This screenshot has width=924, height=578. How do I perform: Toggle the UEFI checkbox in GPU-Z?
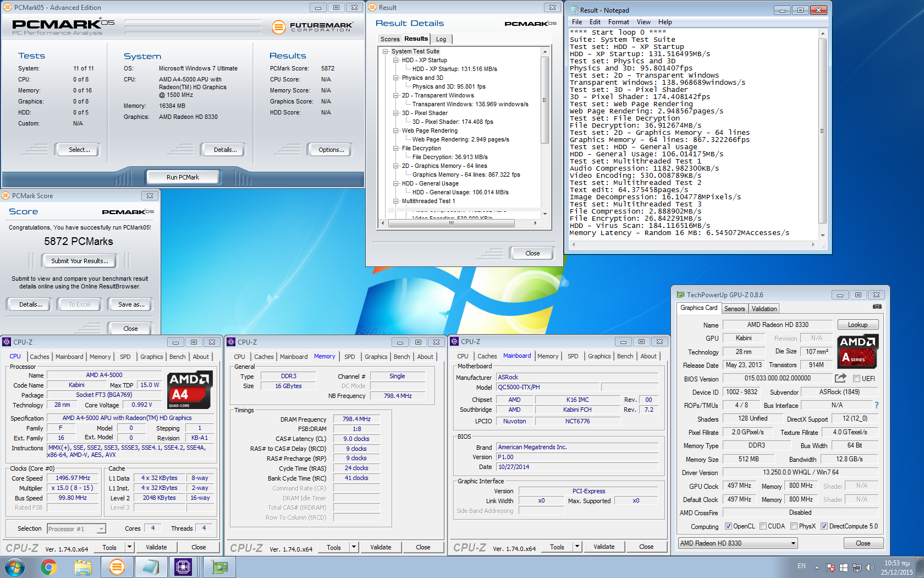(x=856, y=379)
